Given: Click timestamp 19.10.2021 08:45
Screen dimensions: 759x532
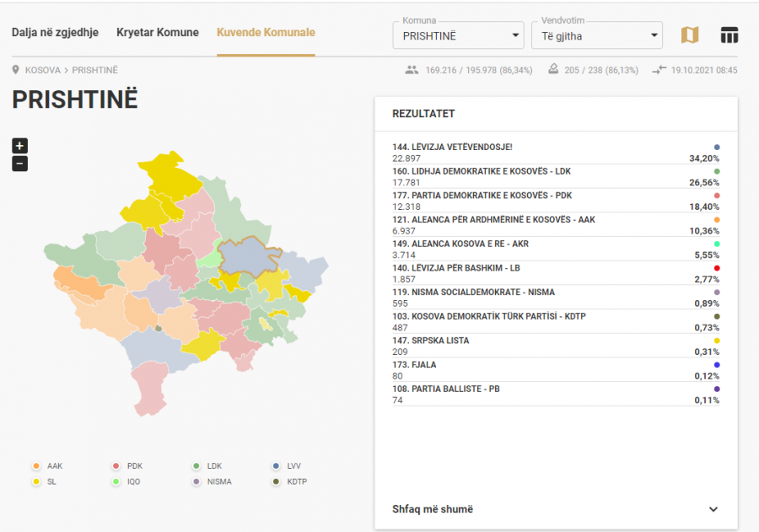Looking at the screenshot, I should pos(704,70).
